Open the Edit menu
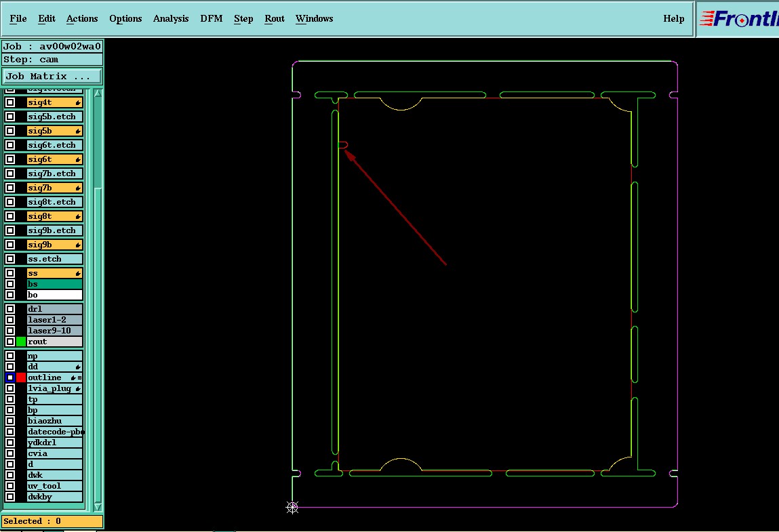 (47, 19)
